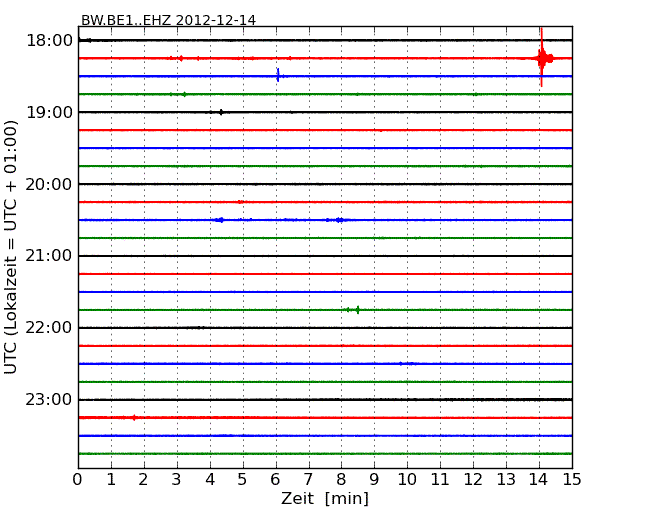
Task: Select the large red seismic spike near minute 14
Action: click(x=542, y=58)
